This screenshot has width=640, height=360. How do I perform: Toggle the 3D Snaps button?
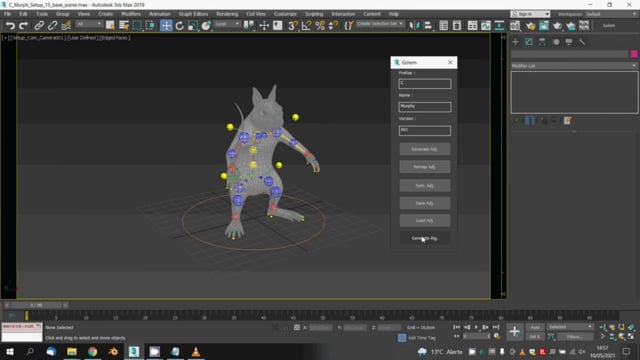click(293, 26)
